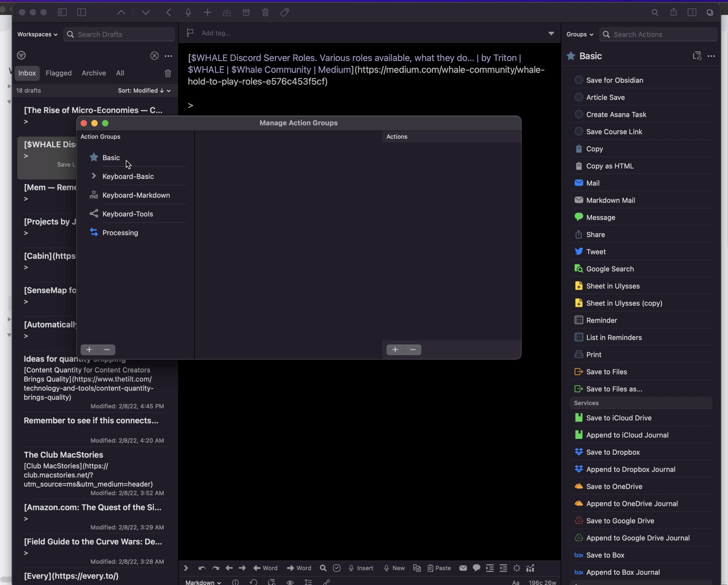Open search magnifier in top right toolbar
728x585 pixels.
click(655, 13)
